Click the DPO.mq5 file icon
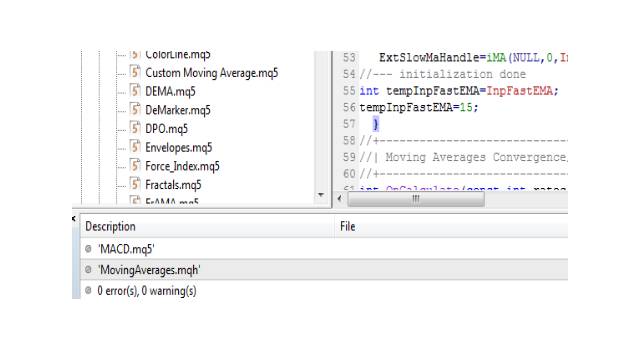 [x=135, y=128]
